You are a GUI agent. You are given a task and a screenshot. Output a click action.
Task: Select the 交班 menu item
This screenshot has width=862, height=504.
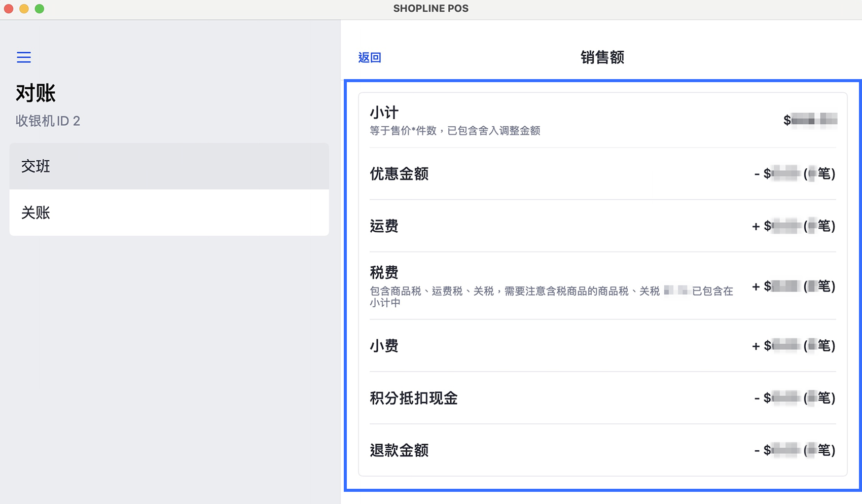(169, 166)
